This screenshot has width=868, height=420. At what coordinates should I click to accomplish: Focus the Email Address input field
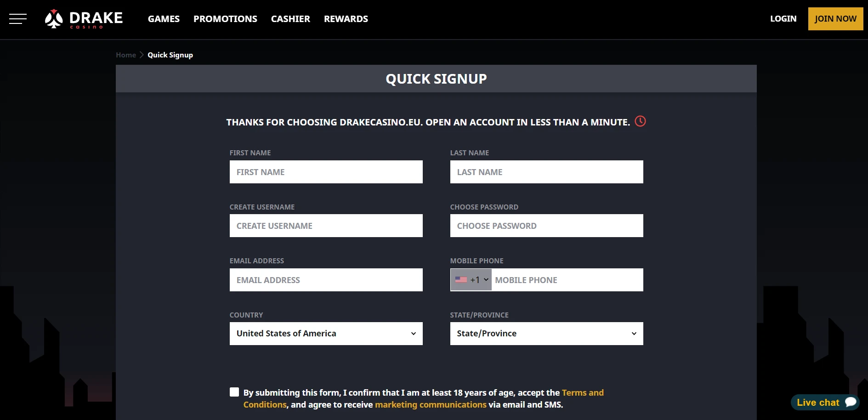pos(326,280)
